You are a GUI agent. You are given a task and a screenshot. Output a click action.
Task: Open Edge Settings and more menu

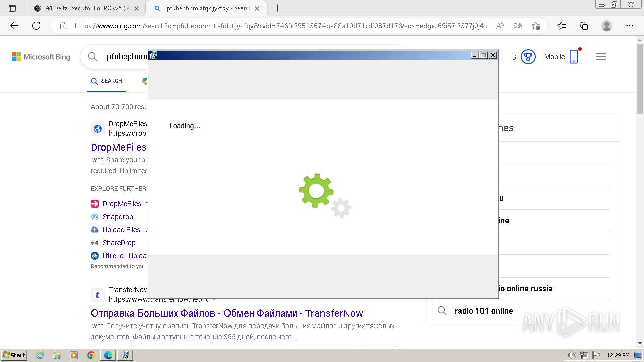[629, 26]
